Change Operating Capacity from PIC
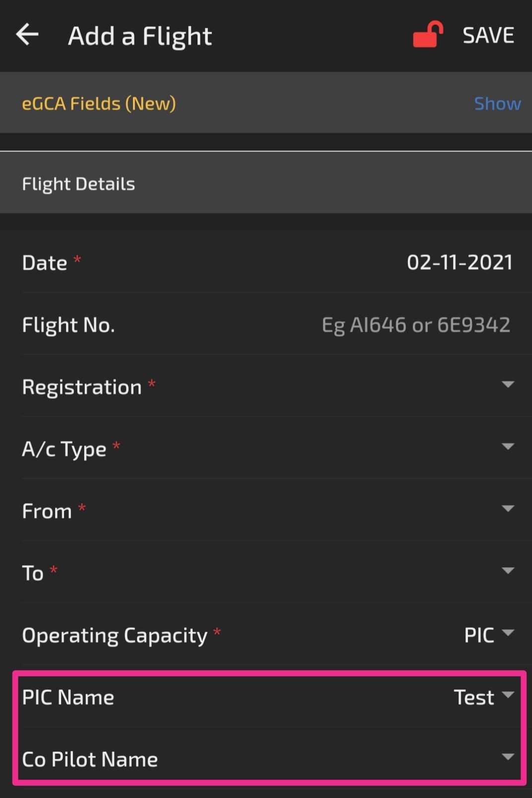This screenshot has width=532, height=798. pyautogui.click(x=489, y=635)
